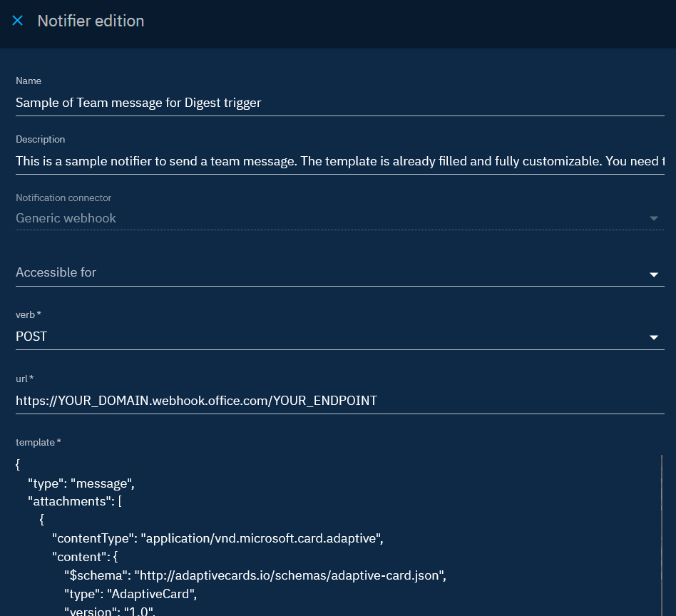Click the Name input field
676x616 pixels.
(x=339, y=103)
